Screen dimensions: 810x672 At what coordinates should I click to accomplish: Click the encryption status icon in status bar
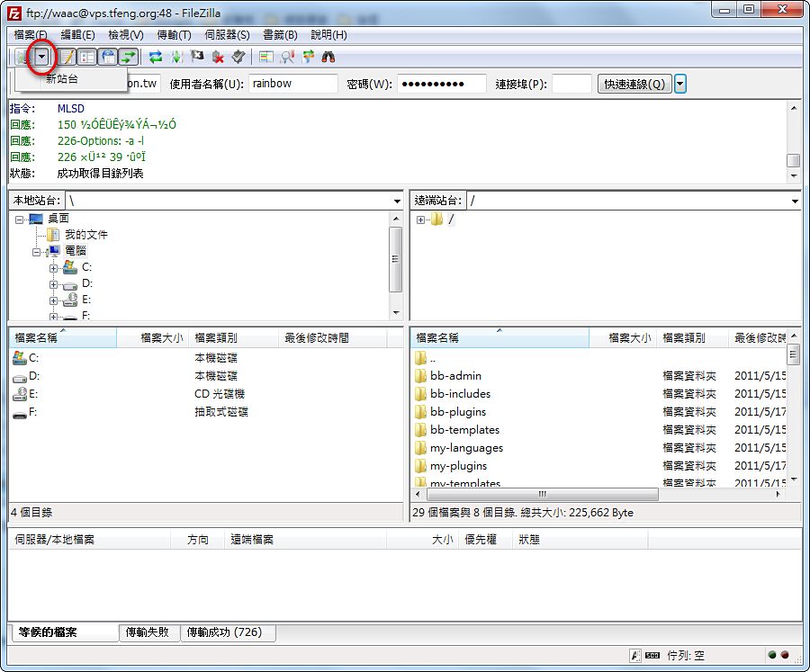coord(635,656)
